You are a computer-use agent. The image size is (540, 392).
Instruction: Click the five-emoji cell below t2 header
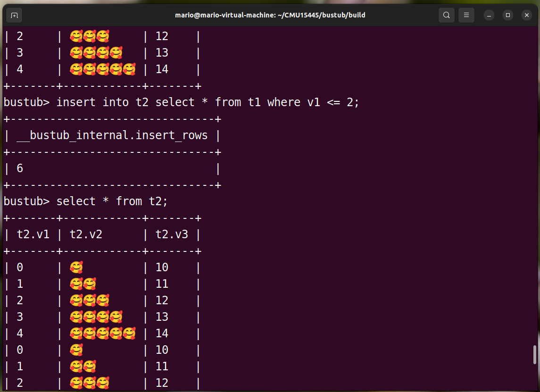tap(102, 334)
